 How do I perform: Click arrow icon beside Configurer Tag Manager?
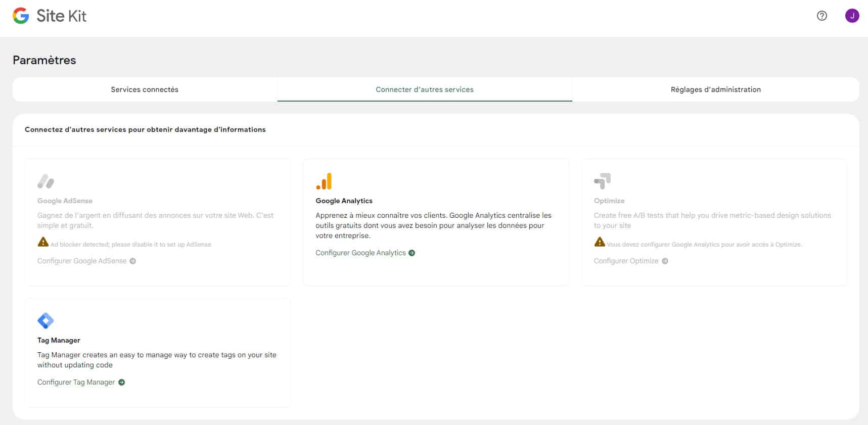click(121, 383)
